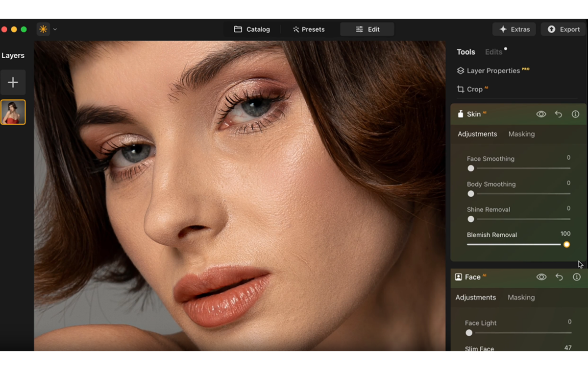Image resolution: width=588 pixels, height=370 pixels.
Task: Open the Crop tool
Action: click(x=472, y=89)
